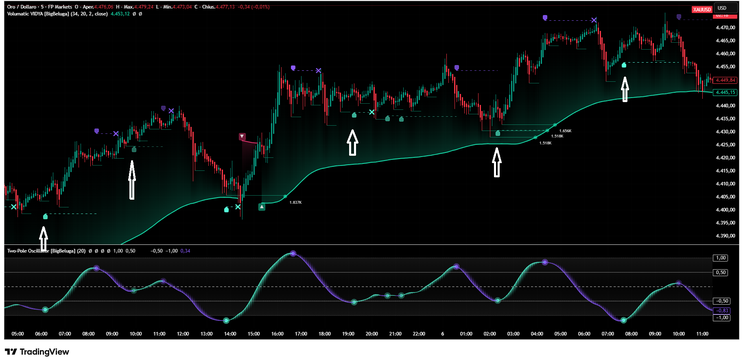Click the purple sell marker near 04:20

[x=545, y=17]
